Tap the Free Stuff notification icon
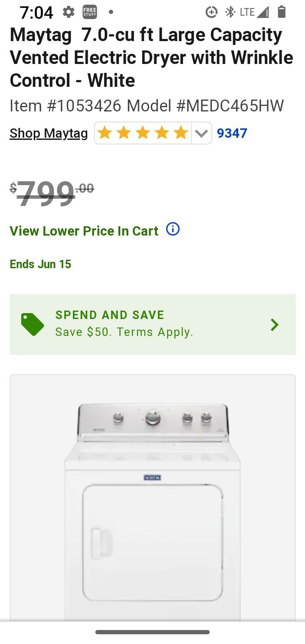 click(90, 12)
